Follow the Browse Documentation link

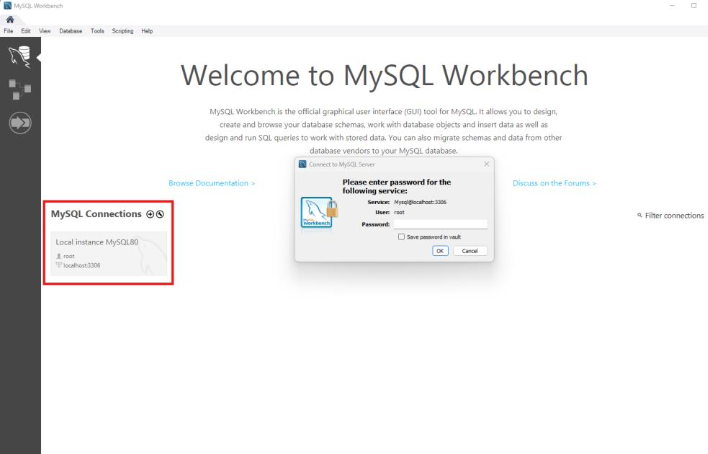tap(212, 183)
